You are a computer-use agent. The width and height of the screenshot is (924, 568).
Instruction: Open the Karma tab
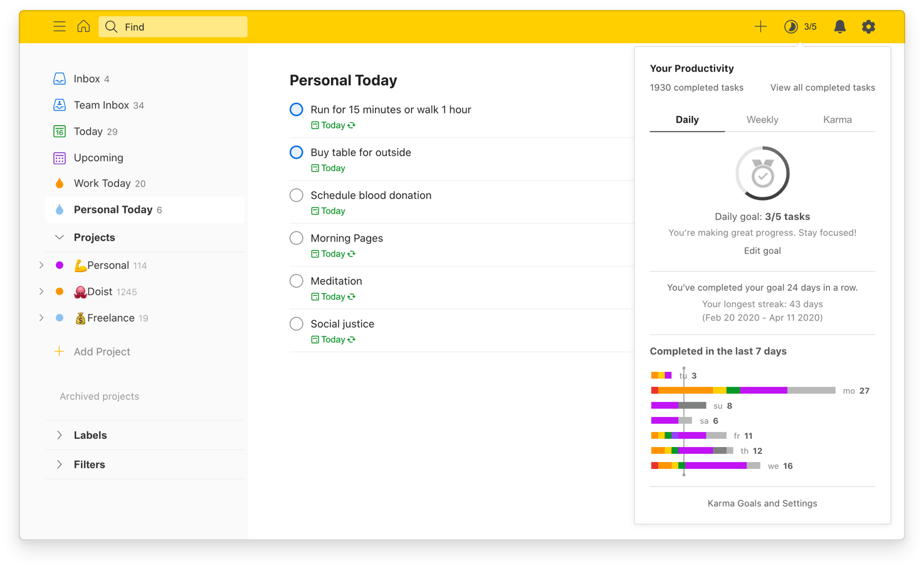point(837,119)
